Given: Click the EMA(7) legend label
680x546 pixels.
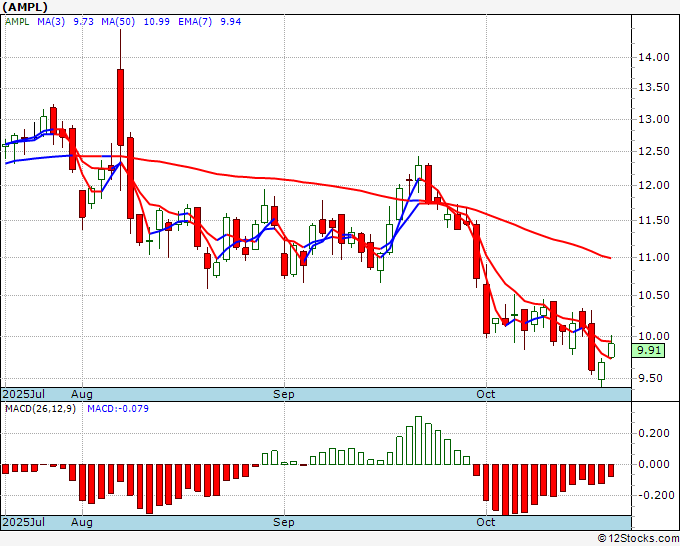Looking at the screenshot, I should coord(195,22).
